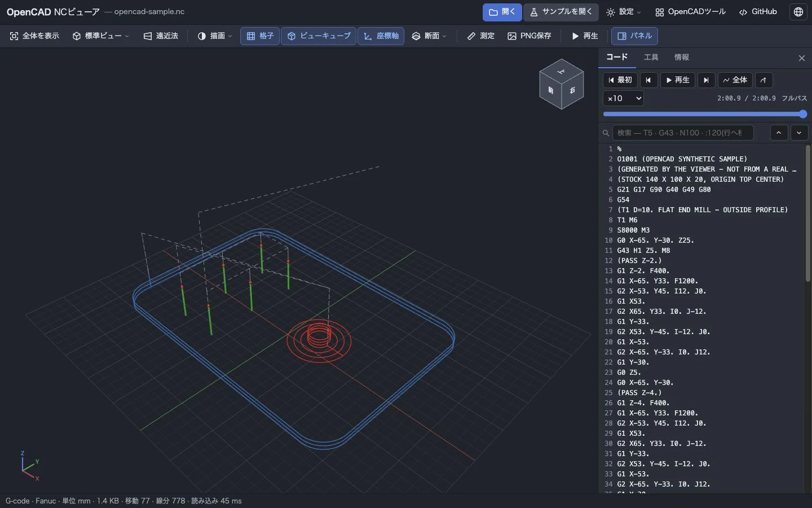Click 再生 play in the code panel
The image size is (812, 508).
677,80
